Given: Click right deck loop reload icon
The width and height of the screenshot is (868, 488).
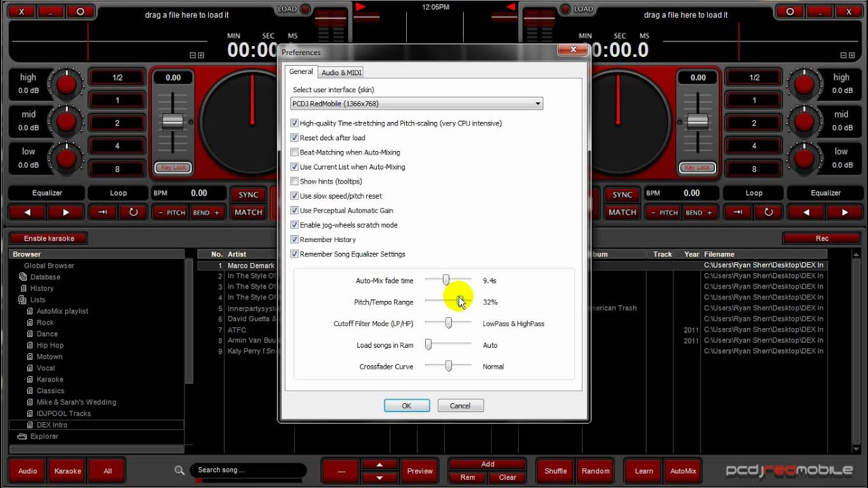Looking at the screenshot, I should point(768,212).
